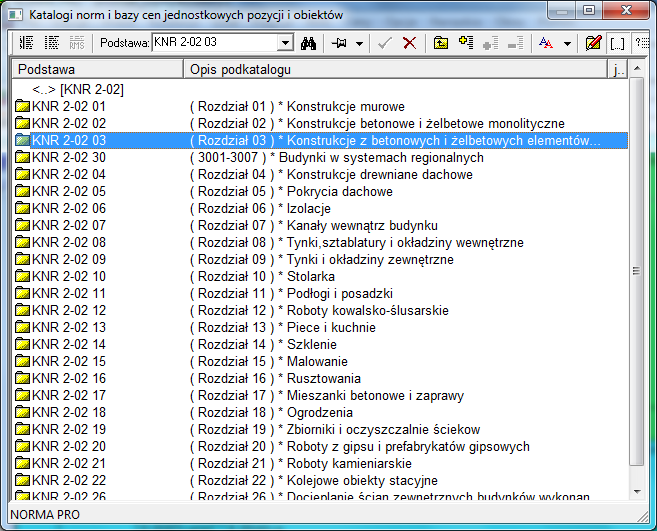This screenshot has width=657, height=531.
Task: Click the square brackets icon in toolbar
Action: (618, 43)
